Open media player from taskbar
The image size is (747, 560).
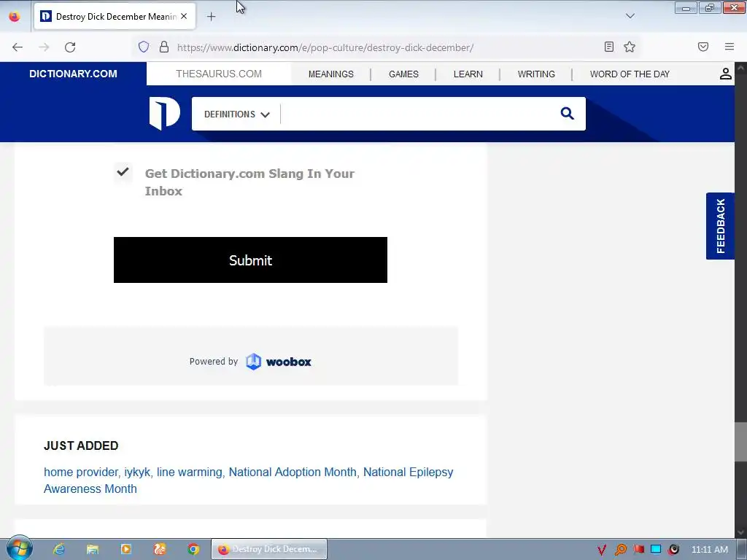coord(126,549)
